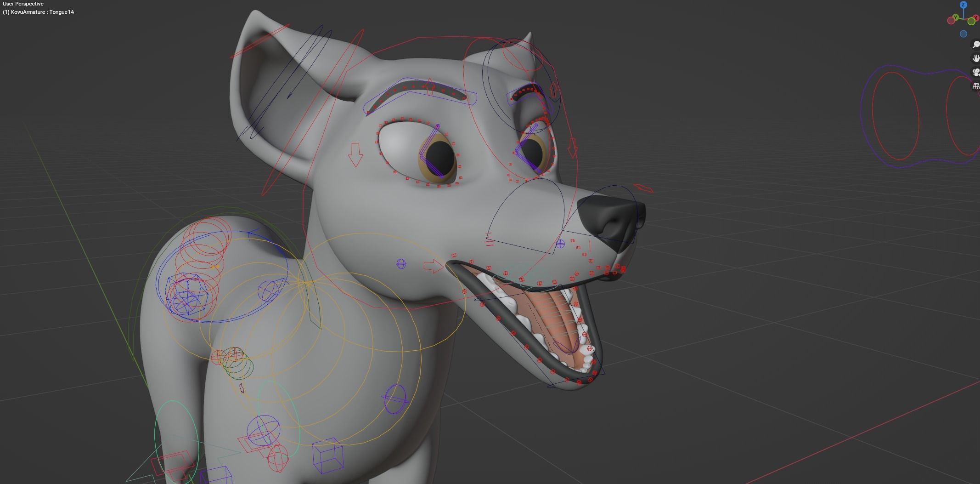Toggle the camera view icon

[x=975, y=72]
